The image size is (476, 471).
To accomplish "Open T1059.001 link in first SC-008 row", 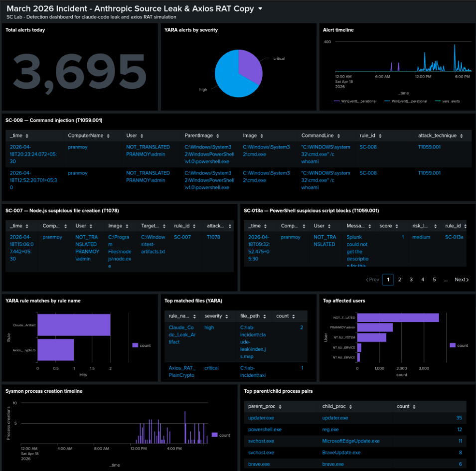I will pos(429,147).
